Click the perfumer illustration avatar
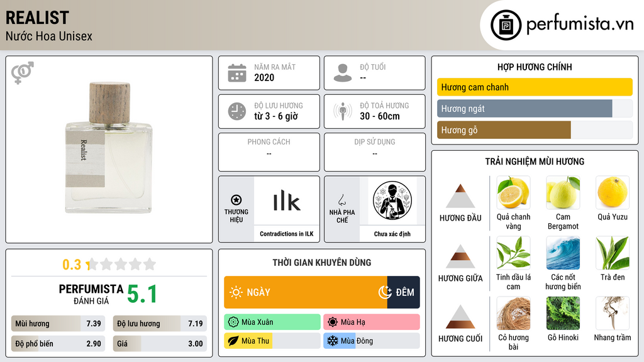The width and height of the screenshot is (644, 362). coord(392,200)
